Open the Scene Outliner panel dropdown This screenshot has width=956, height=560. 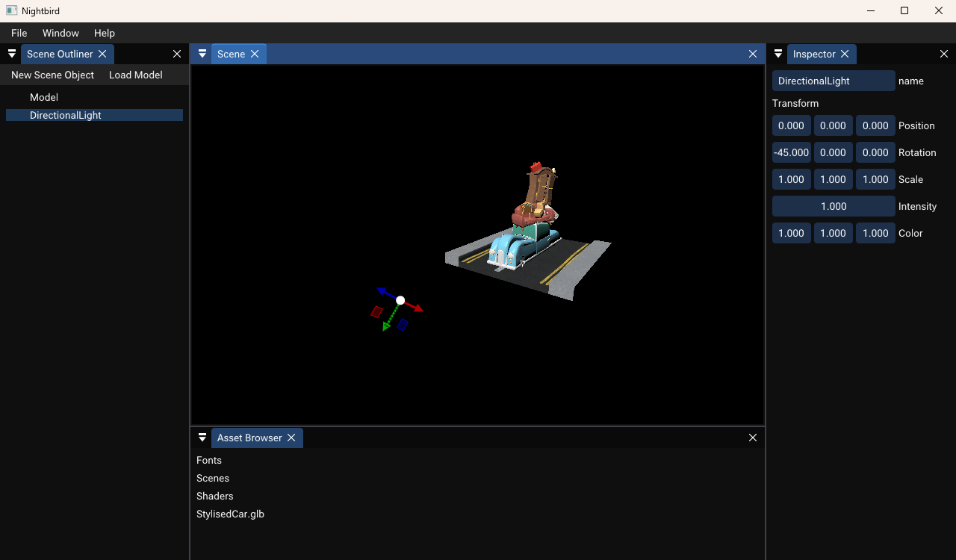11,54
